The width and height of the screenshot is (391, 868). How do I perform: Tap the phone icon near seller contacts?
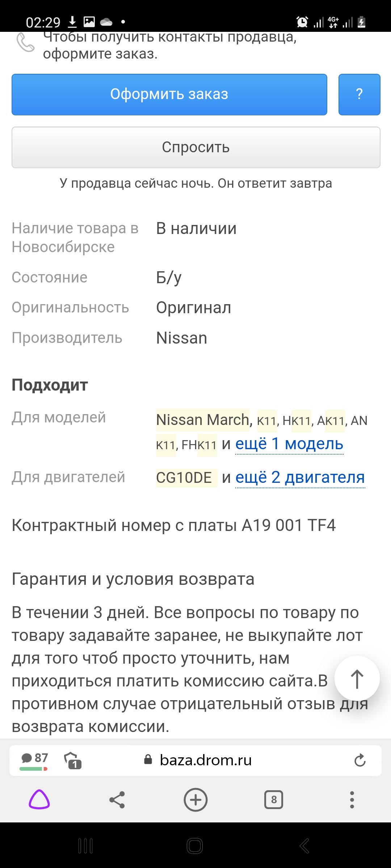26,43
